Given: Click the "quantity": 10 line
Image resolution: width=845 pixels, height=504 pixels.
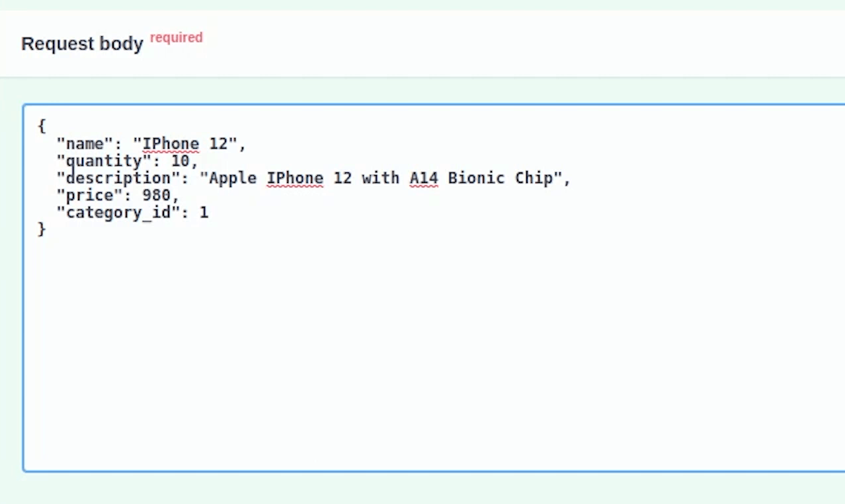Looking at the screenshot, I should point(128,161).
